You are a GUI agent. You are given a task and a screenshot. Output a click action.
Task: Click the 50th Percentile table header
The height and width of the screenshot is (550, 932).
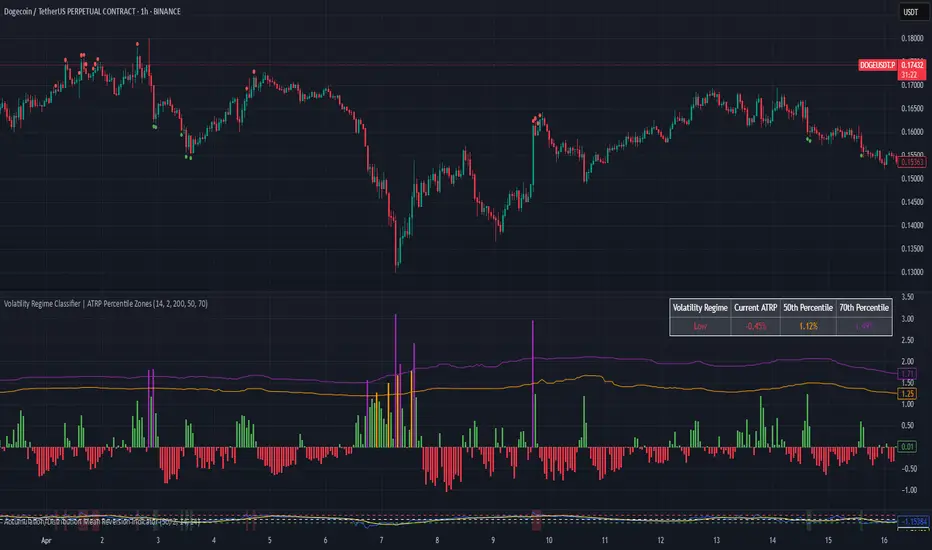pyautogui.click(x=808, y=307)
